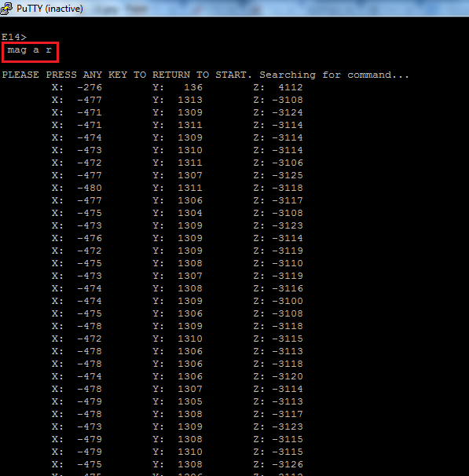Select X value -476
The height and width of the screenshot is (476, 469).
90,238
